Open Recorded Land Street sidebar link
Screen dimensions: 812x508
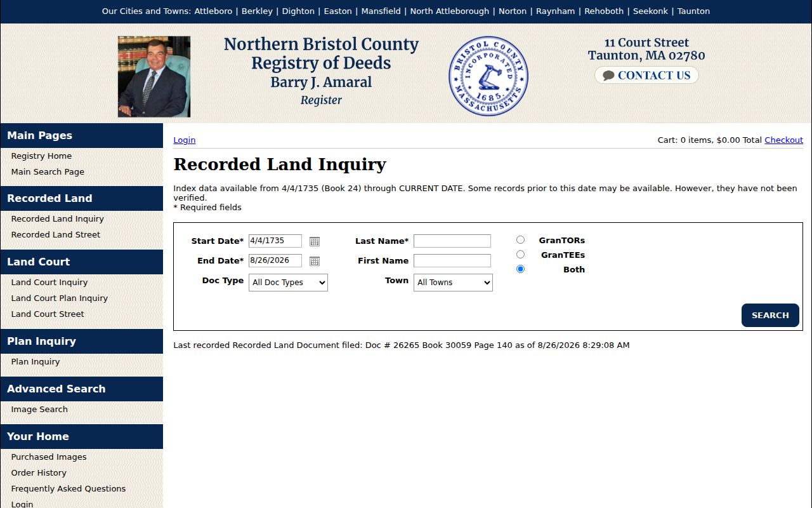coord(56,235)
